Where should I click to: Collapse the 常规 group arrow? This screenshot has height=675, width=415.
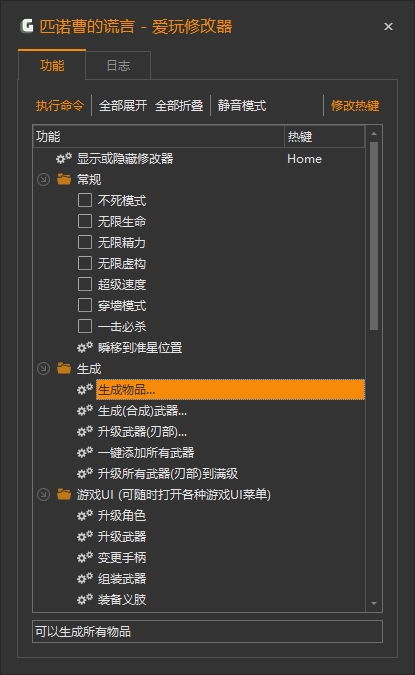43,180
